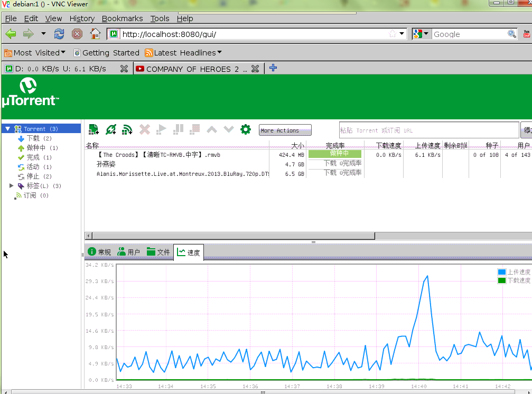The image size is (532, 394).
Task: Select 做种中 (1) seeding category
Action: coord(38,148)
